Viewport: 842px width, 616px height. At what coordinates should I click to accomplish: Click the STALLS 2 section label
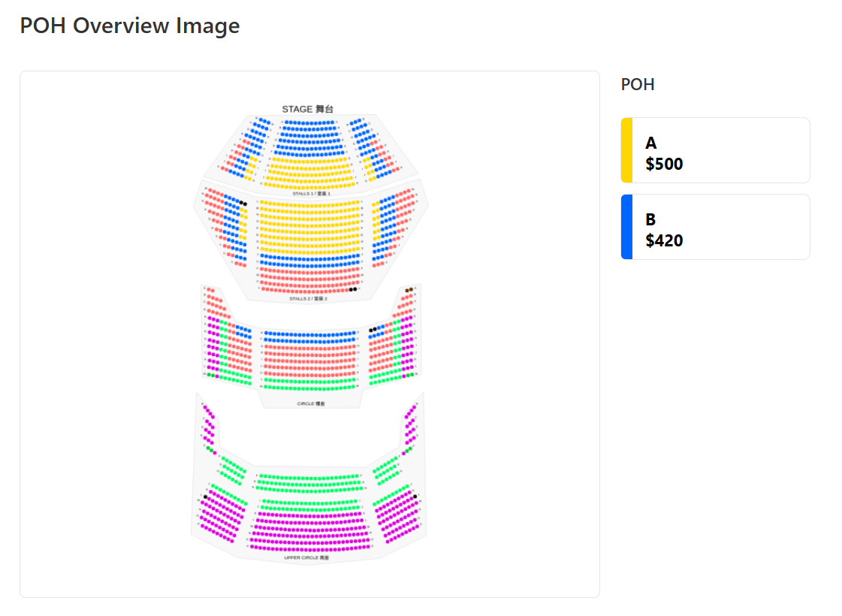pos(308,298)
